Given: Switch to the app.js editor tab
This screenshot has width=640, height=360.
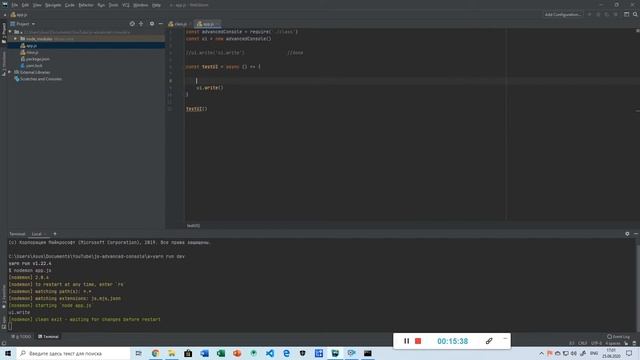Looking at the screenshot, I should pos(207,24).
